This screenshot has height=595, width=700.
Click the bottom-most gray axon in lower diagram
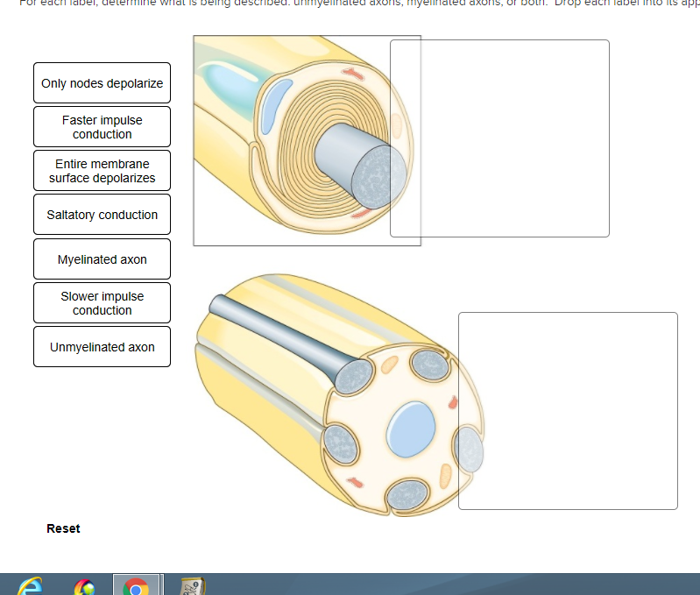click(x=407, y=496)
